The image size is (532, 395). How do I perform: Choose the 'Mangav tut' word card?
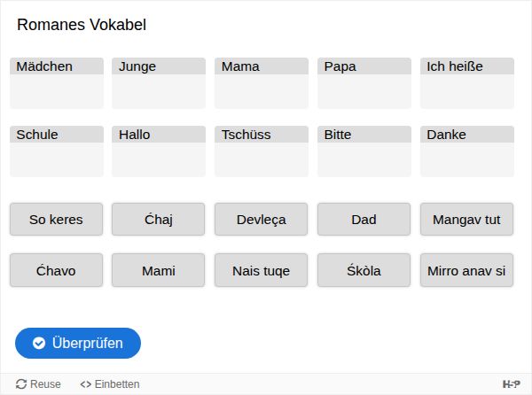[466, 220]
